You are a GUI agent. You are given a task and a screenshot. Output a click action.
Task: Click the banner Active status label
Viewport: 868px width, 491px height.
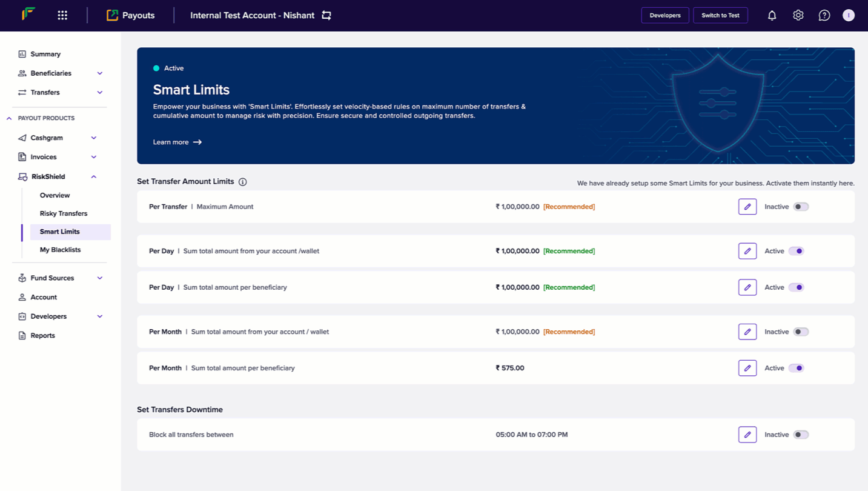point(174,68)
